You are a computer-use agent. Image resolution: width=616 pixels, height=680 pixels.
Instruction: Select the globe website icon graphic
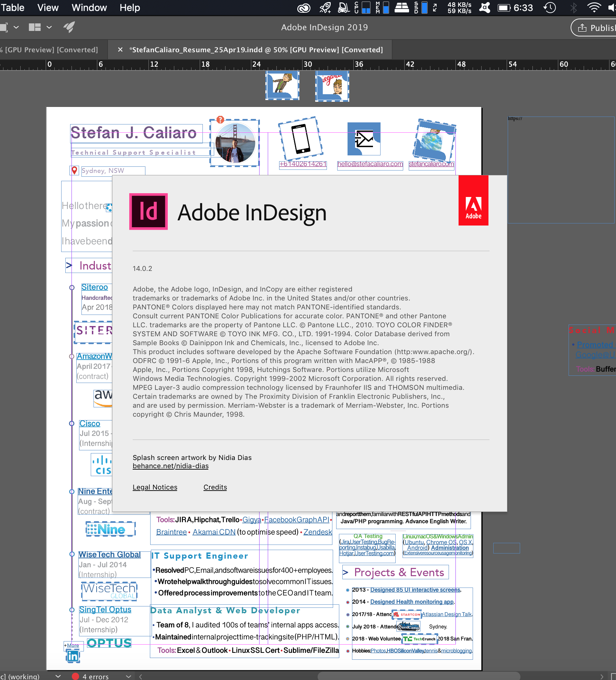(434, 141)
